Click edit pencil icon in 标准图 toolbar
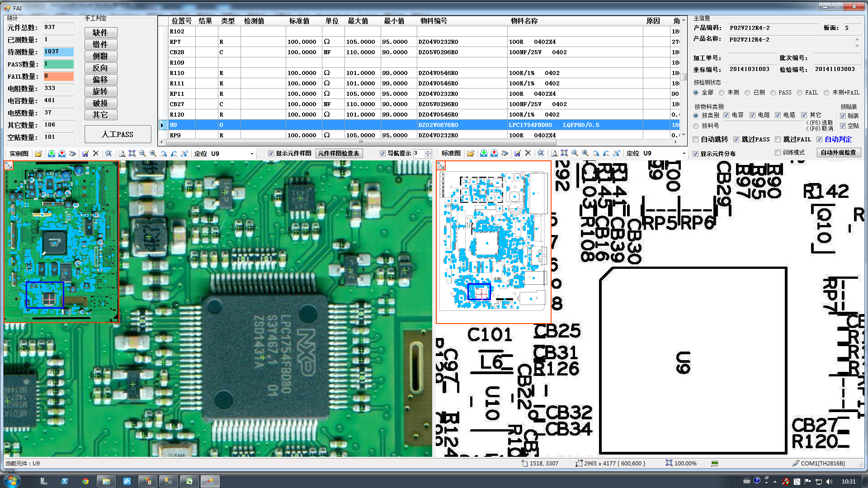The height and width of the screenshot is (488, 868). 517,154
